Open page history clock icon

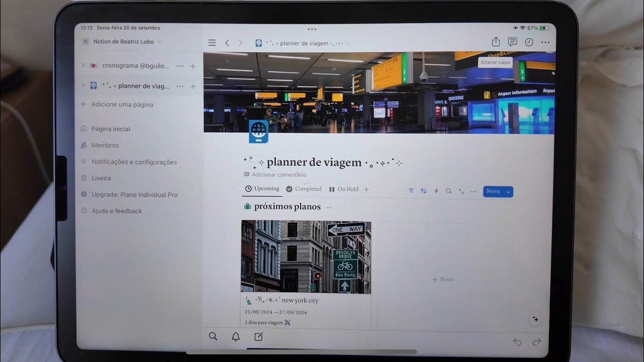529,42
